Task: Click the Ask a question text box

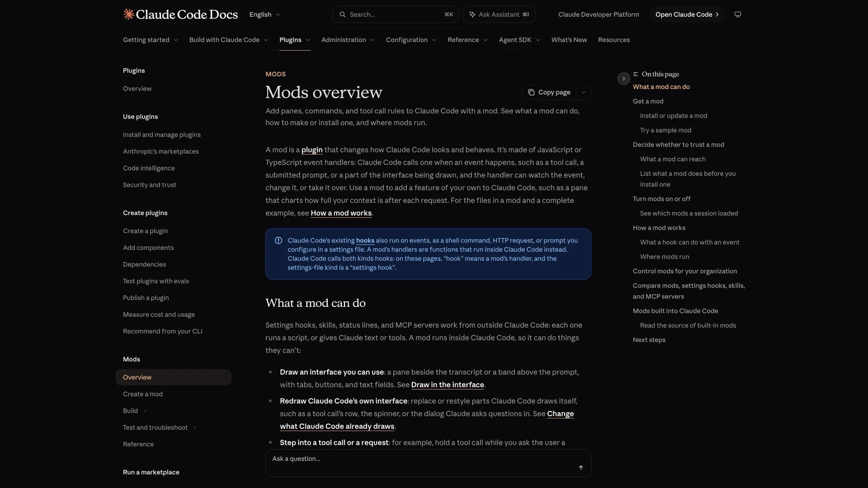Action: [x=428, y=463]
